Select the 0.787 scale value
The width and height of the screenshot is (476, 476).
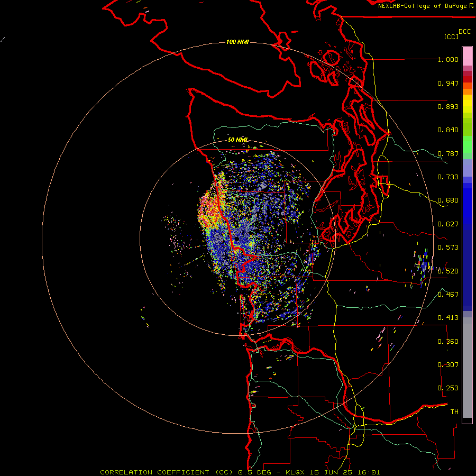click(448, 153)
